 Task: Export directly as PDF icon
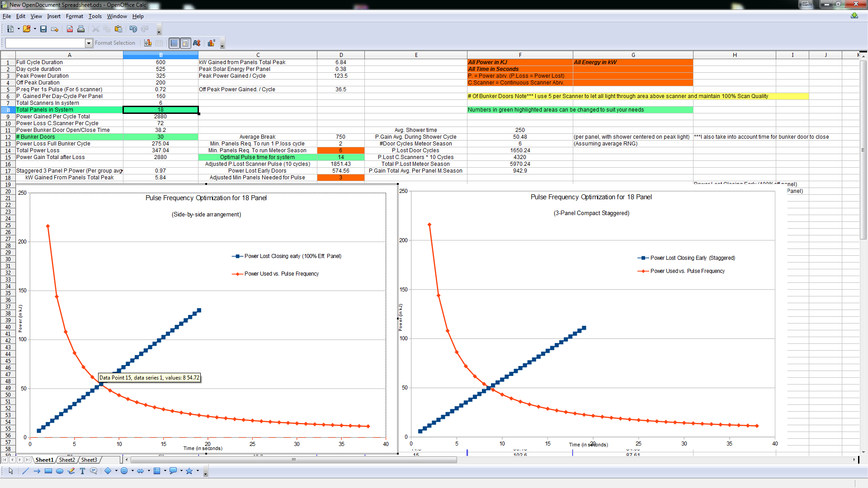coord(70,29)
